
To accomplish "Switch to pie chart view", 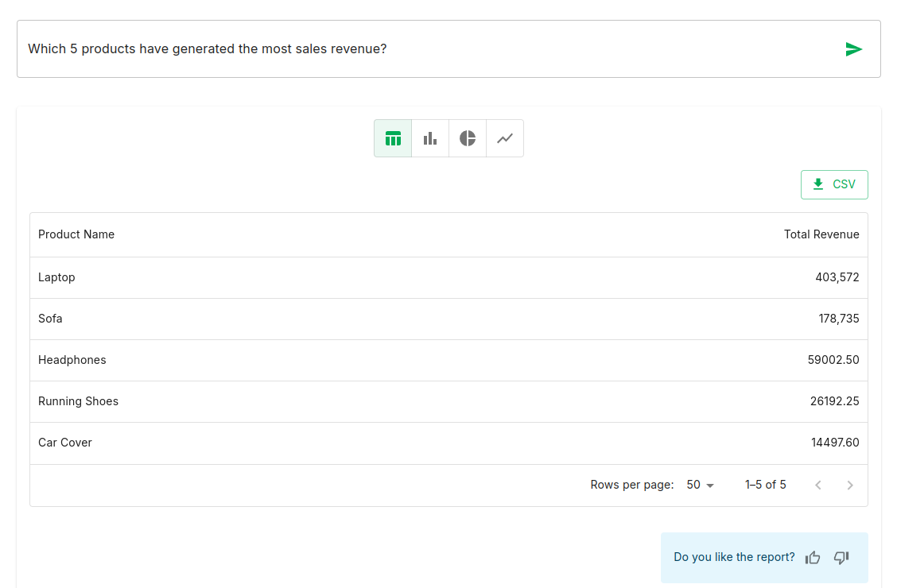I will pyautogui.click(x=468, y=138).
